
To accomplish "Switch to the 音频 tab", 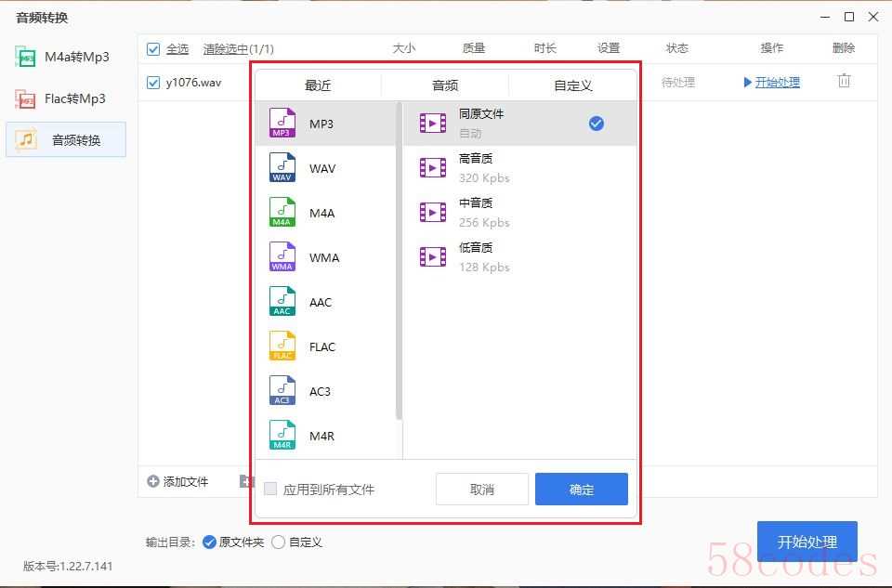I will pyautogui.click(x=445, y=85).
